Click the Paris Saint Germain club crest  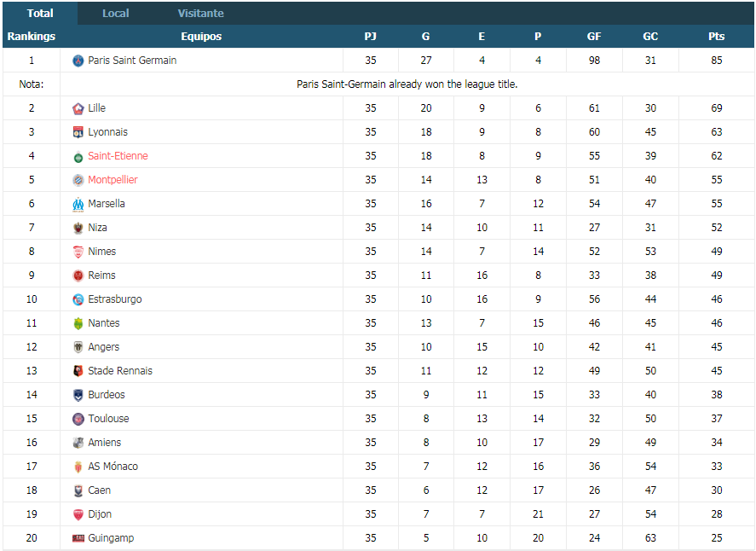pos(78,61)
